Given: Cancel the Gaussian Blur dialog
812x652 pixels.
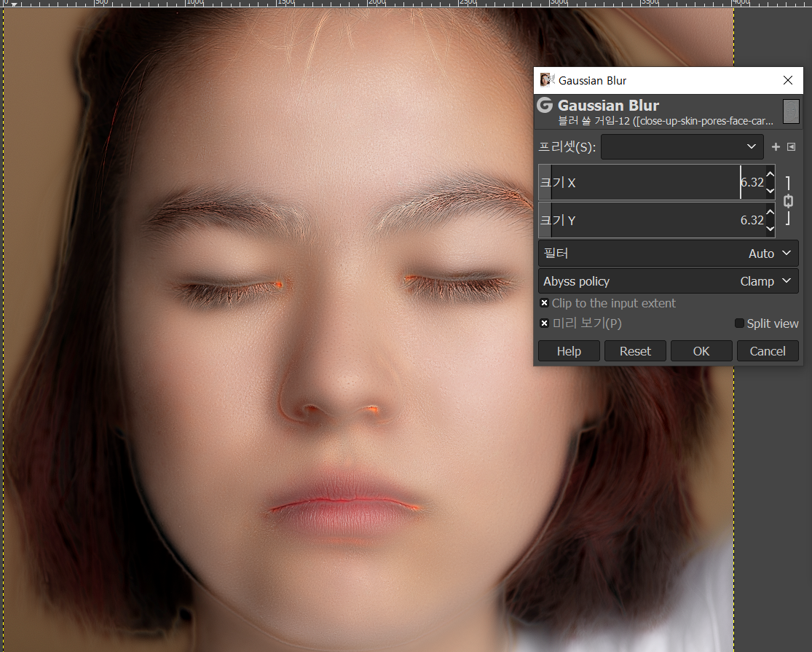Looking at the screenshot, I should pyautogui.click(x=768, y=351).
